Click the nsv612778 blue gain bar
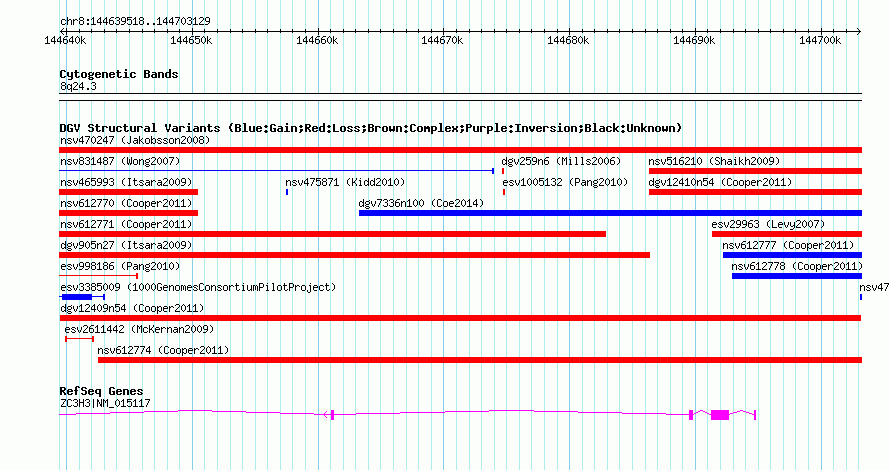 coord(797,276)
